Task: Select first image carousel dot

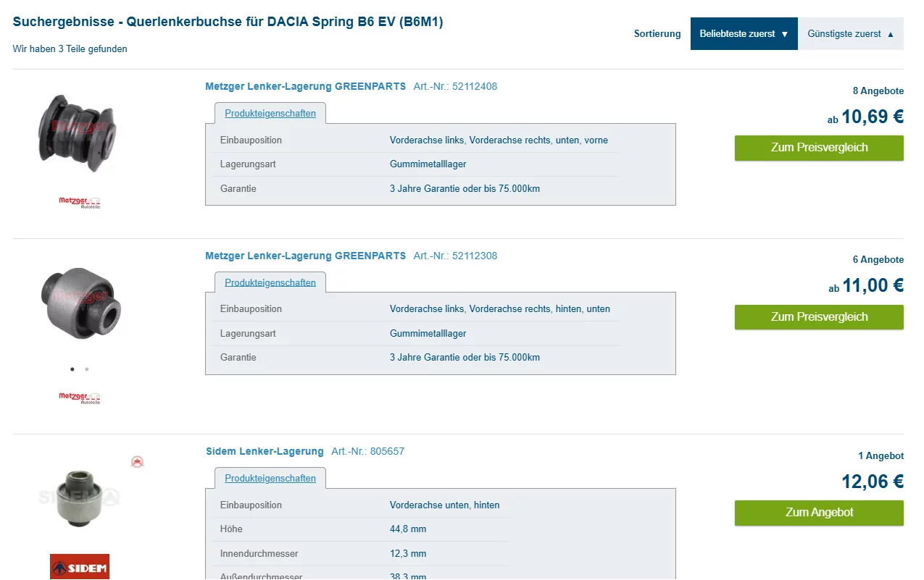Action: tap(72, 369)
